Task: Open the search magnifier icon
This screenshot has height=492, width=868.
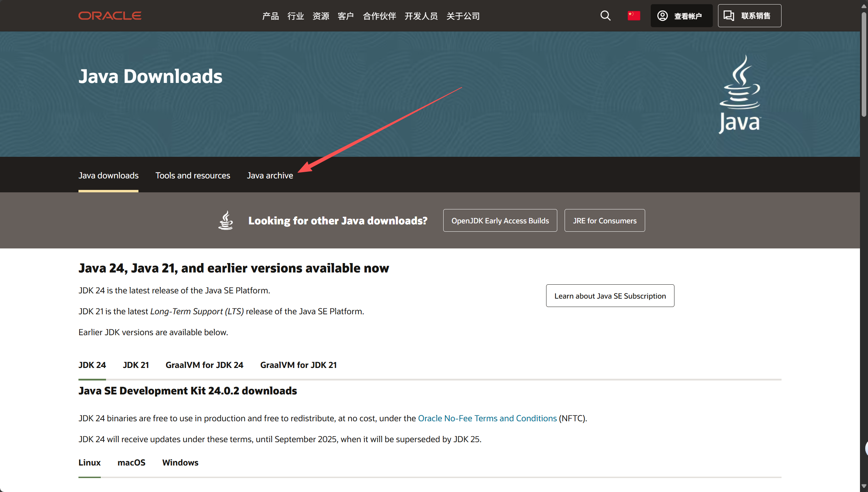Action: click(x=605, y=16)
